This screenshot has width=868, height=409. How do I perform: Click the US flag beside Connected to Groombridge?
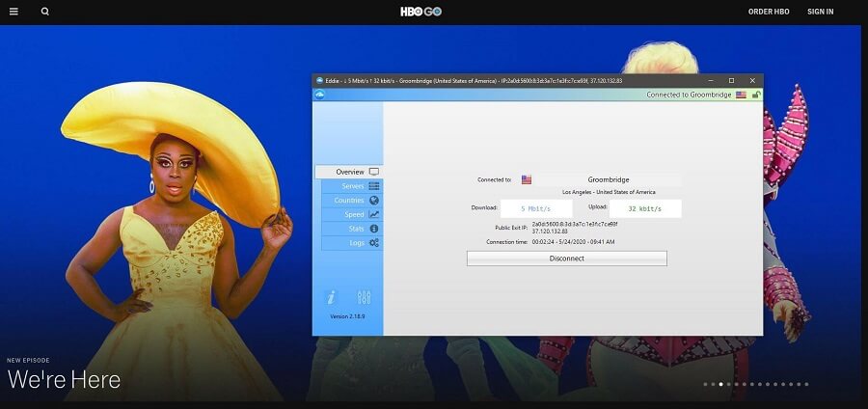click(741, 95)
